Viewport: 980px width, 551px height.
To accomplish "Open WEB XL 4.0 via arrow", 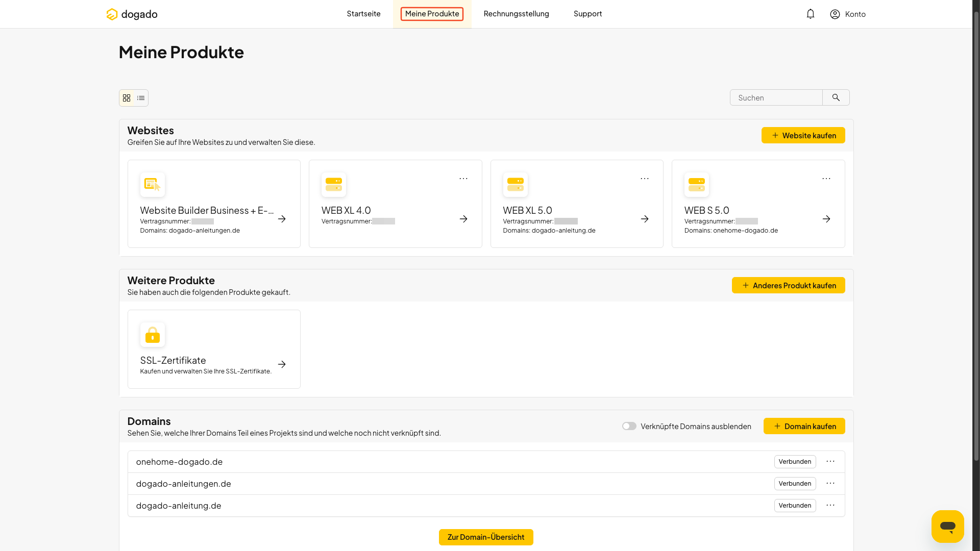I will coord(463,219).
